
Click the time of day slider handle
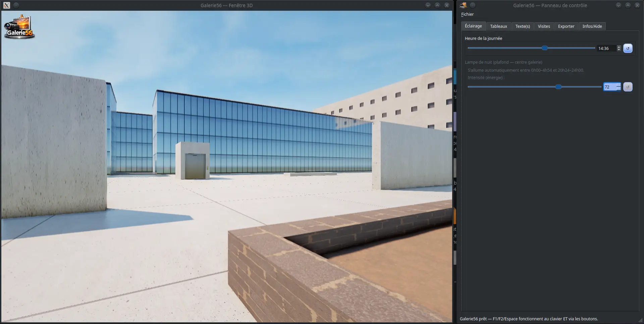[x=545, y=48]
